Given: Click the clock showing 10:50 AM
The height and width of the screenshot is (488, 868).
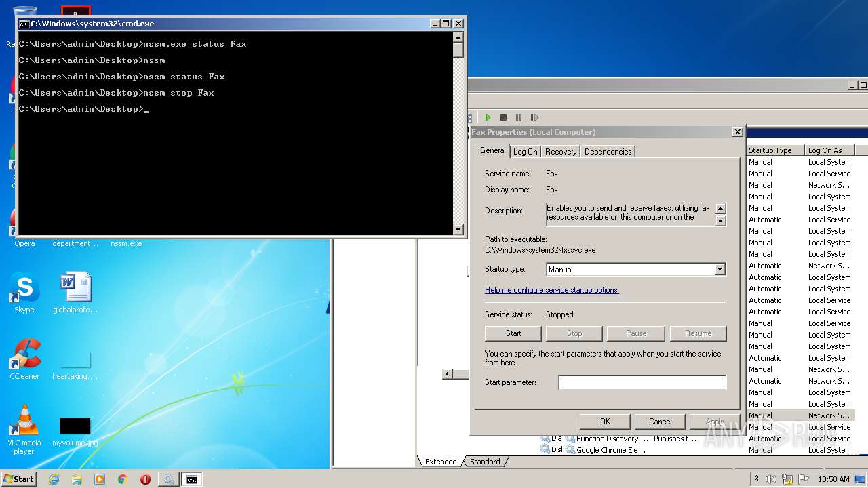Looking at the screenshot, I should coord(833,479).
